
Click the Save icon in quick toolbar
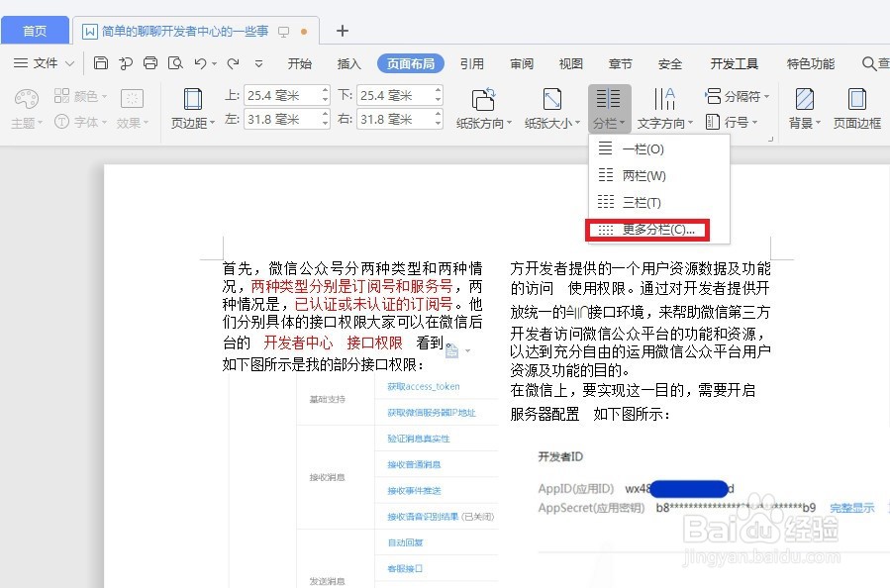[100, 63]
